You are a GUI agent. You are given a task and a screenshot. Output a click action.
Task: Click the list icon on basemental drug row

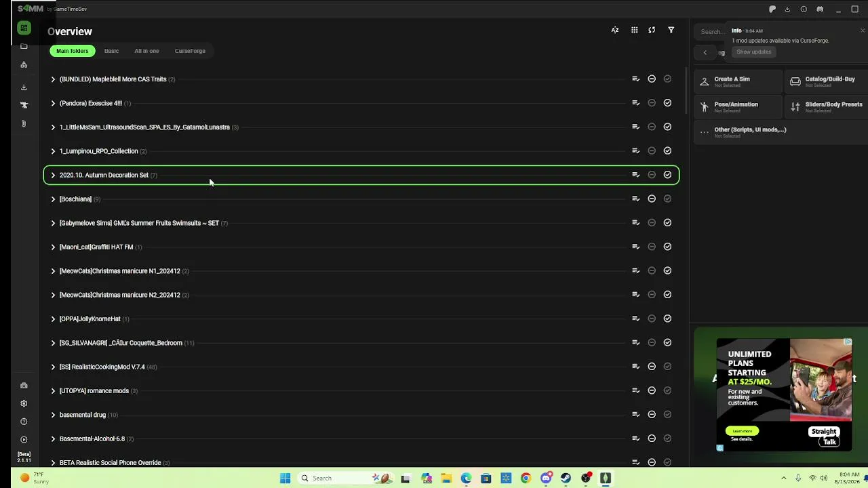635,414
